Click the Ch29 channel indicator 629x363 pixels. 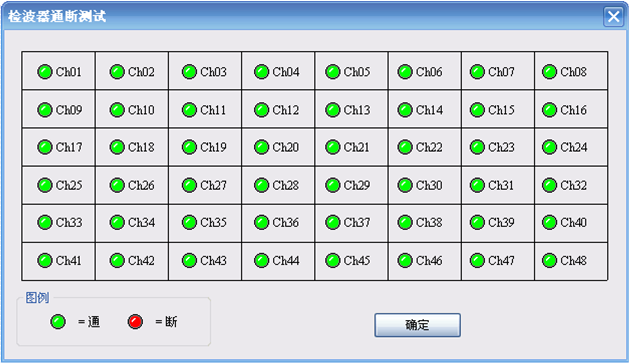333,185
